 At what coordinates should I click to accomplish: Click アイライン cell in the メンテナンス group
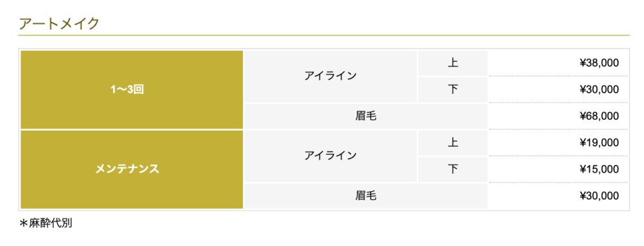click(x=330, y=156)
